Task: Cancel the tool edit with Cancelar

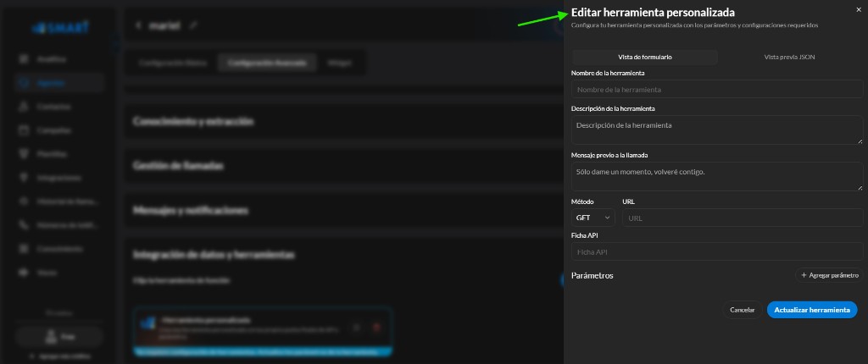Action: point(743,310)
